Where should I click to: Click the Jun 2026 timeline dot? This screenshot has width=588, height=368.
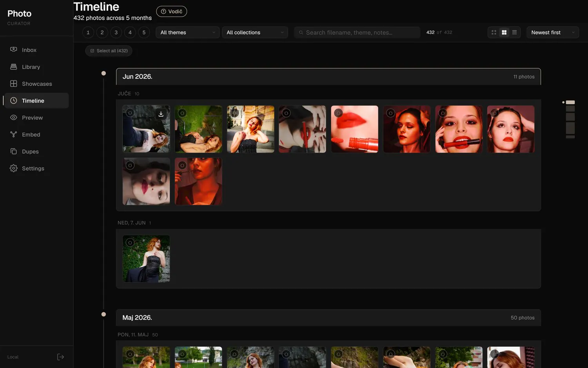coord(103,73)
